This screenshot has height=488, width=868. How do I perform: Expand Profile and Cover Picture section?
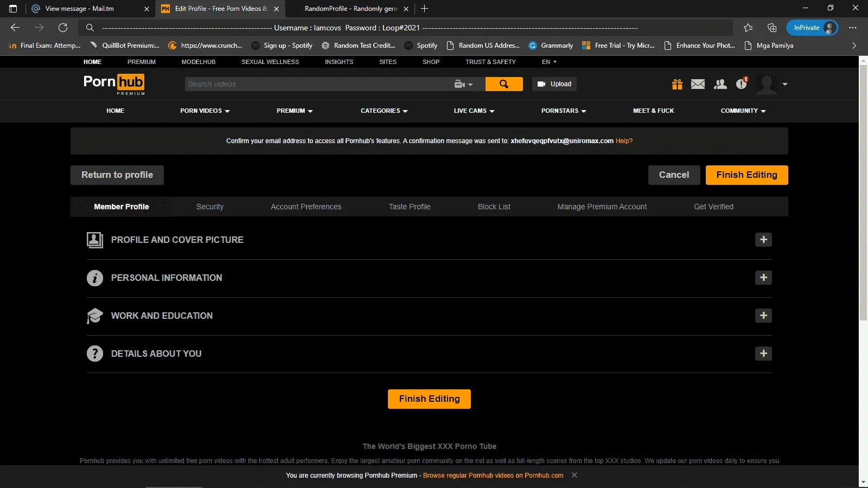tap(763, 240)
